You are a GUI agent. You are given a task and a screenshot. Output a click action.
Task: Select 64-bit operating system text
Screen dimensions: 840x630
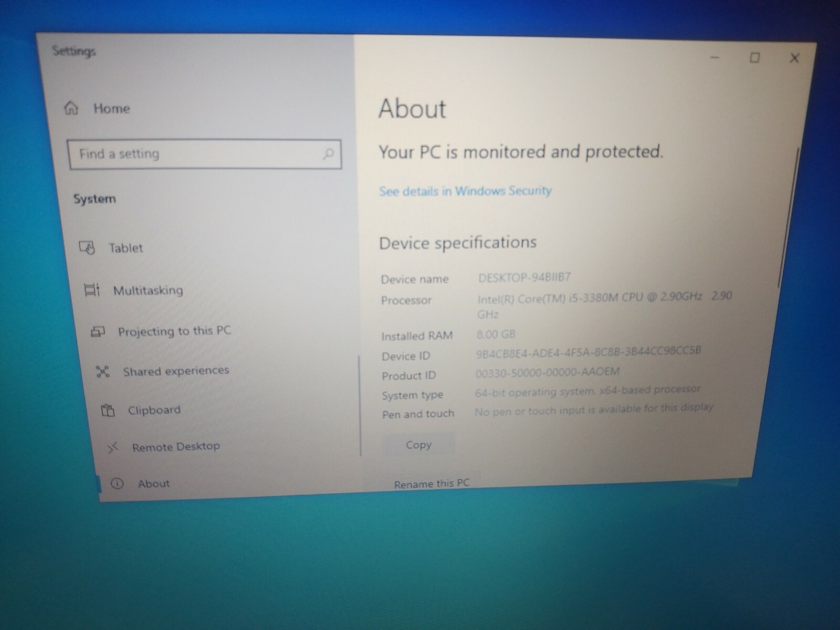point(587,391)
